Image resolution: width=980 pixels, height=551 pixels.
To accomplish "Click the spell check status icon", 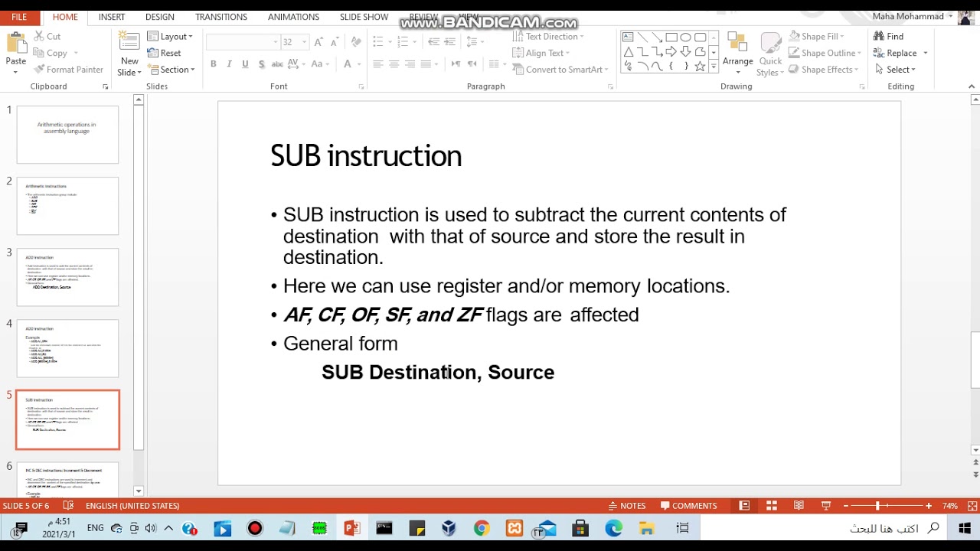I will pyautogui.click(x=68, y=506).
